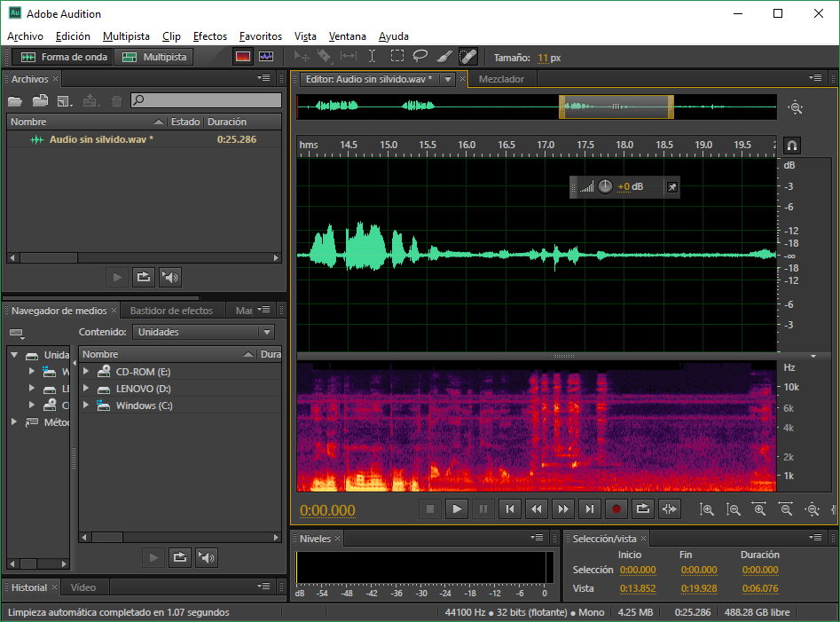The width and height of the screenshot is (840, 622).
Task: Open the Archivo menu
Action: [x=25, y=36]
